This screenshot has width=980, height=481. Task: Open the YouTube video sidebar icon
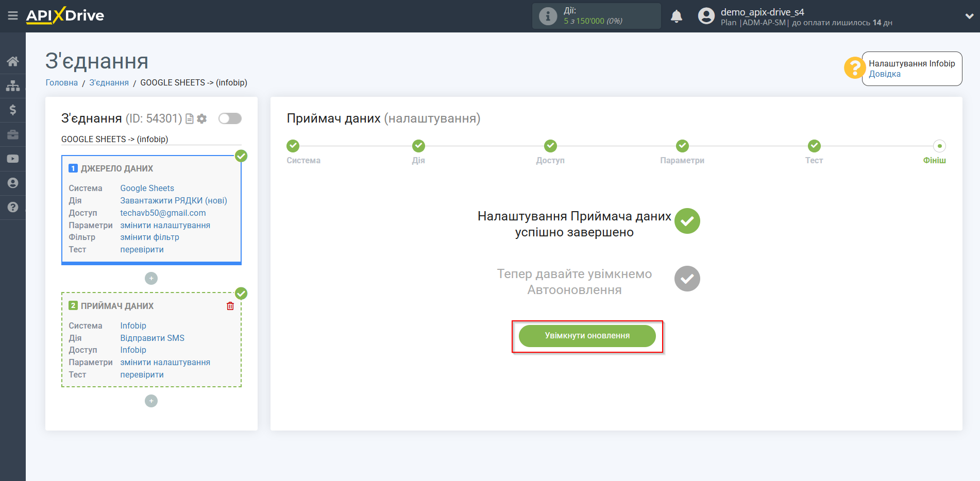[x=13, y=159]
